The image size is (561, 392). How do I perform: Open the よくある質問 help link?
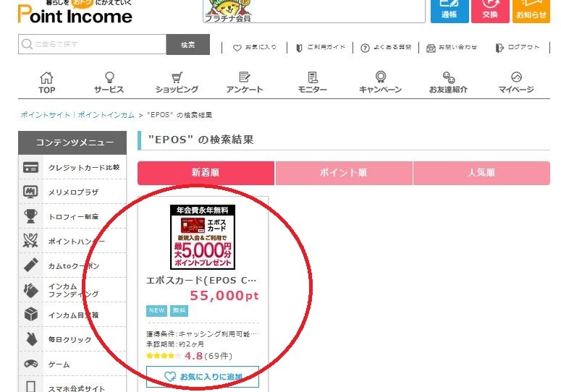[x=386, y=47]
